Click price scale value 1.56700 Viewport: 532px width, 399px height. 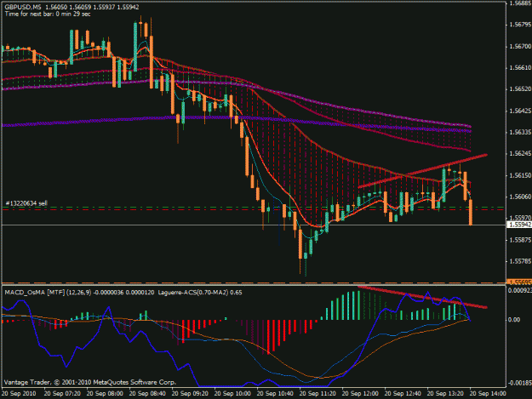520,46
